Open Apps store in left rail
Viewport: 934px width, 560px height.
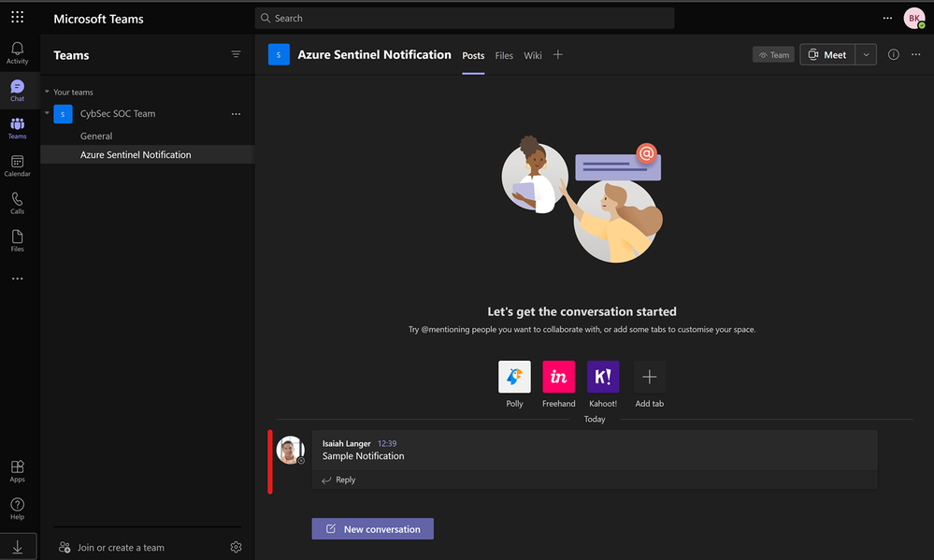tap(17, 471)
